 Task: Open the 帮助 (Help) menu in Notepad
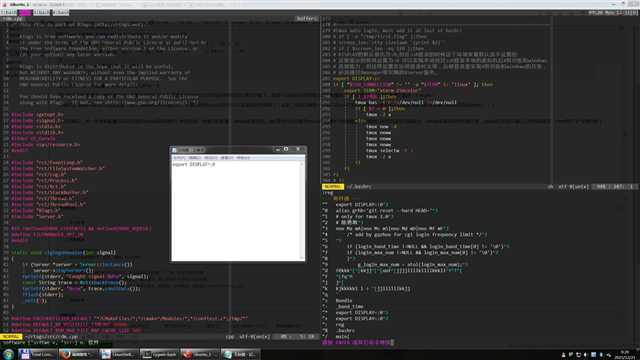tap(243, 158)
